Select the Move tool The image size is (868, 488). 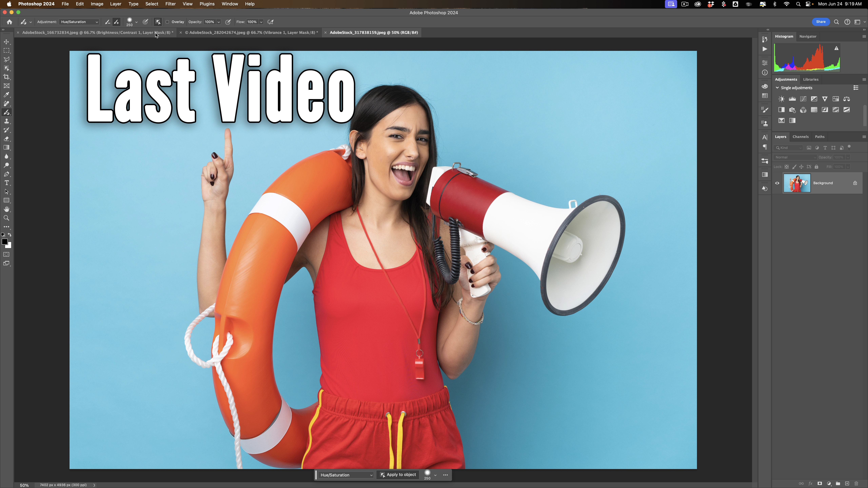(x=7, y=42)
